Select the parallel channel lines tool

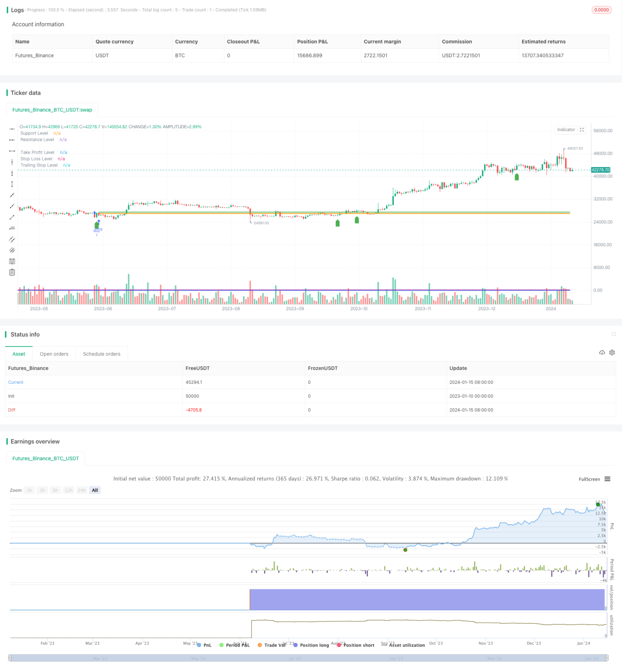click(12, 239)
